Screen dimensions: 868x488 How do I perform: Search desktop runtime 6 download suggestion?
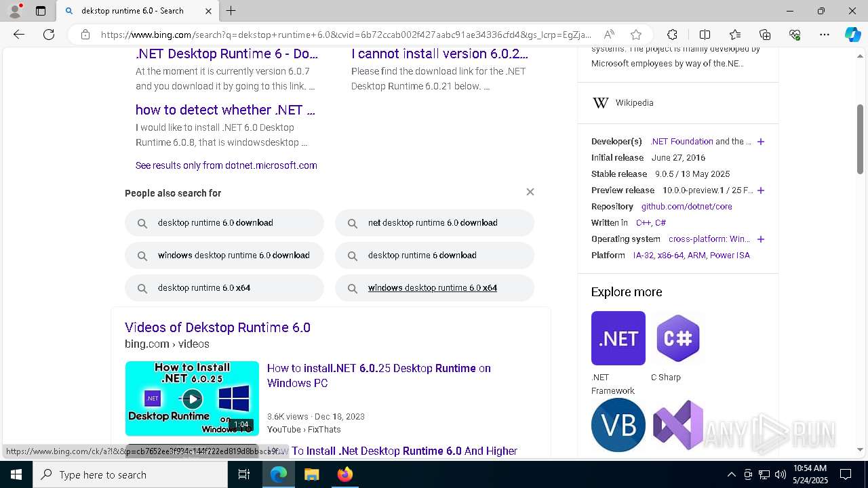[435, 255]
